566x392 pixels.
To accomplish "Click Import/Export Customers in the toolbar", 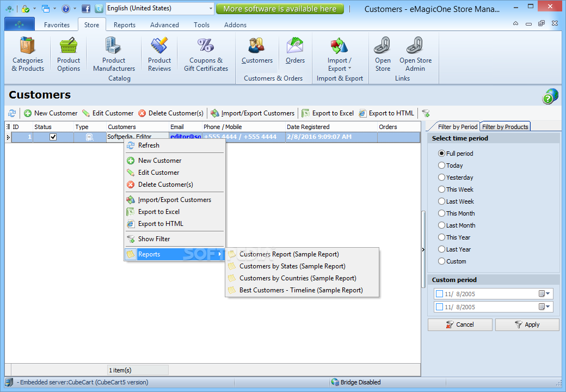I will (x=253, y=113).
